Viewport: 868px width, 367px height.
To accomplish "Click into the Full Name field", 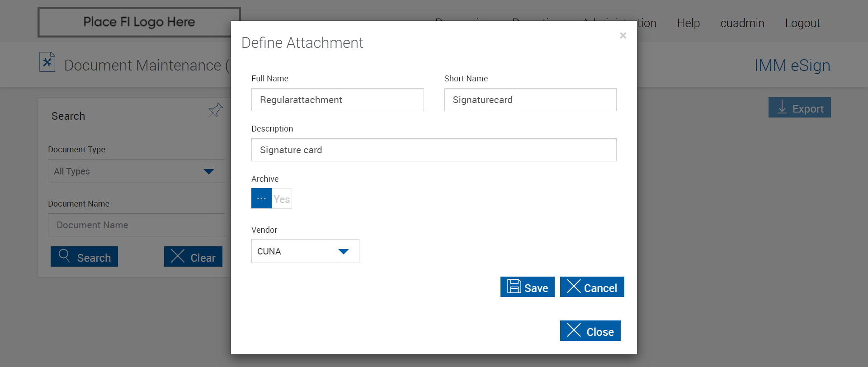I will tap(337, 100).
